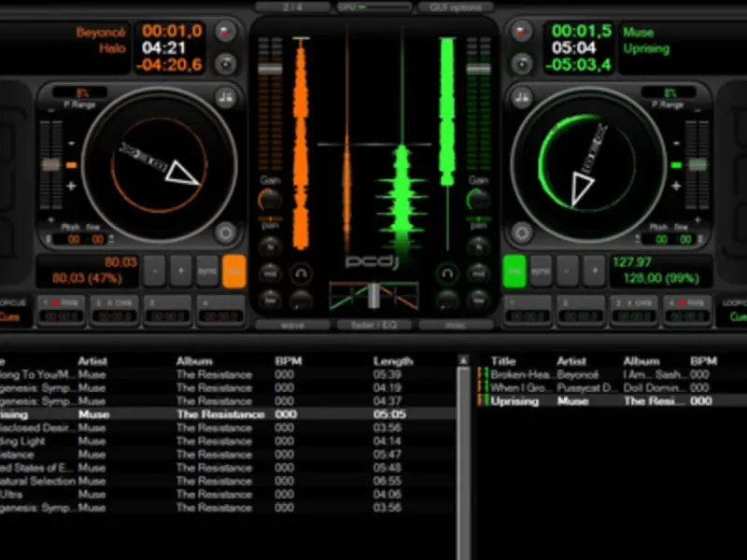Click the music note icon on left deck
The height and width of the screenshot is (560, 747).
[x=225, y=96]
